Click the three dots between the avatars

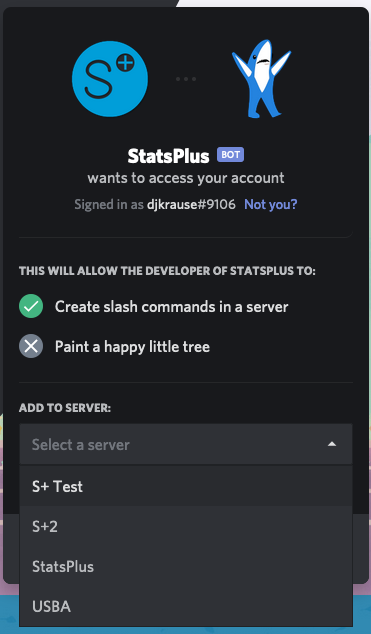pyautogui.click(x=186, y=79)
